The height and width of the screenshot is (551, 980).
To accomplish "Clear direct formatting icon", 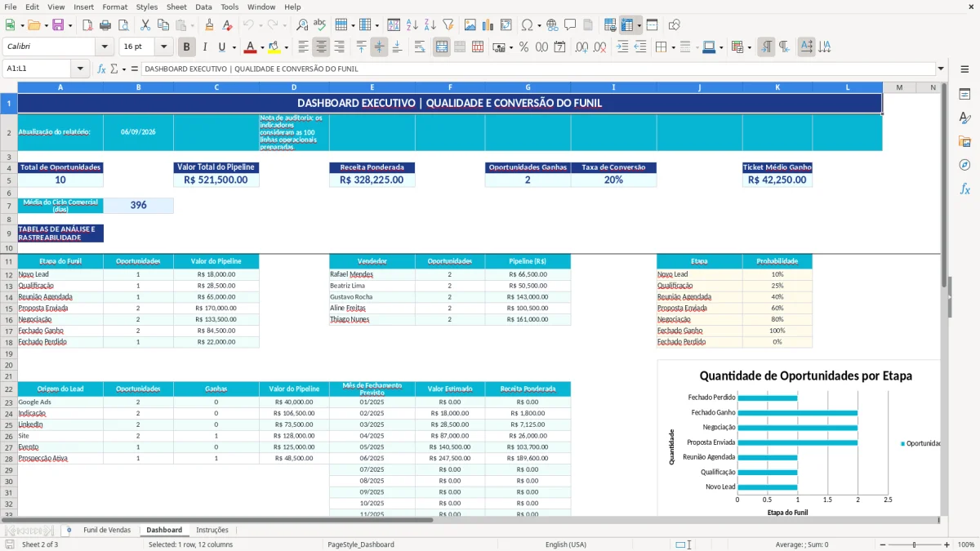I will pos(228,25).
